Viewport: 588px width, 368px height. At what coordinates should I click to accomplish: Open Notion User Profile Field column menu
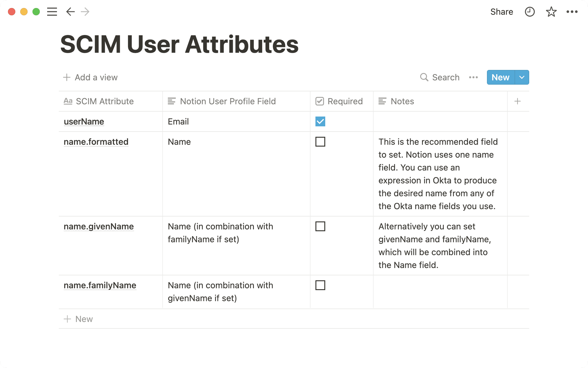click(x=228, y=101)
